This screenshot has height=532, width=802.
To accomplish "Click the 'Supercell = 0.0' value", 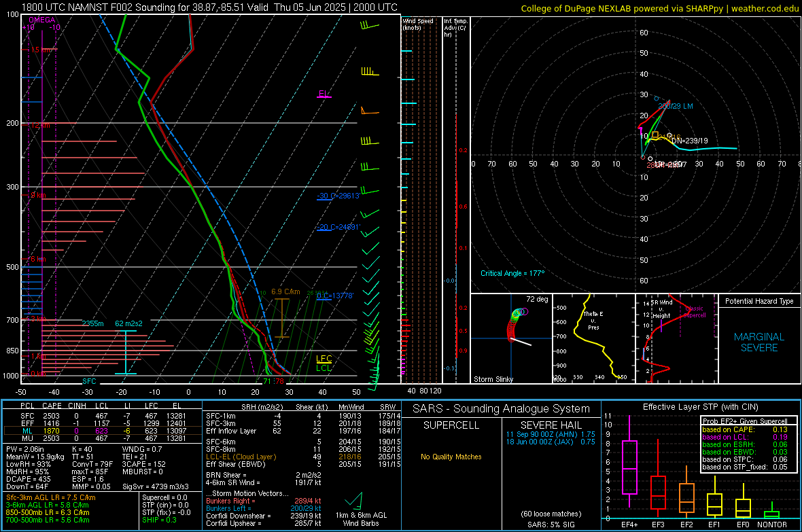I will click(164, 497).
